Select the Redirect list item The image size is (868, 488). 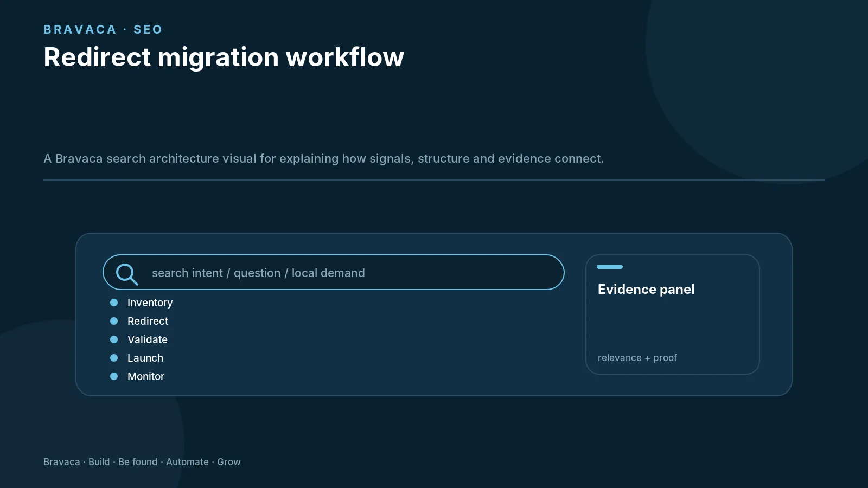pos(148,321)
